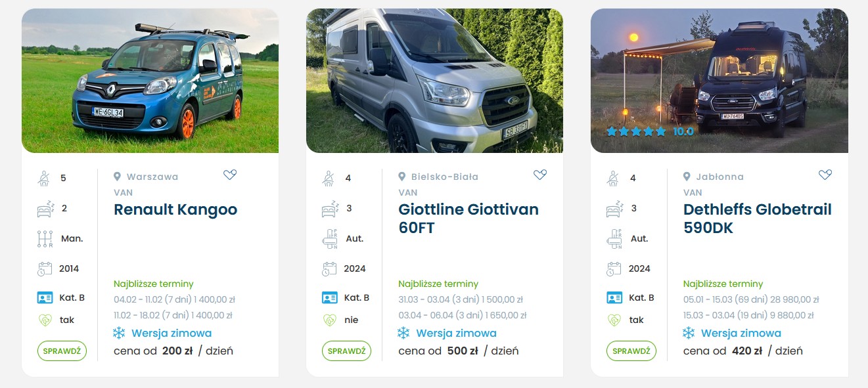This screenshot has height=388, width=868.
Task: Click the blue Renault Kangoo photo
Action: pos(150,81)
